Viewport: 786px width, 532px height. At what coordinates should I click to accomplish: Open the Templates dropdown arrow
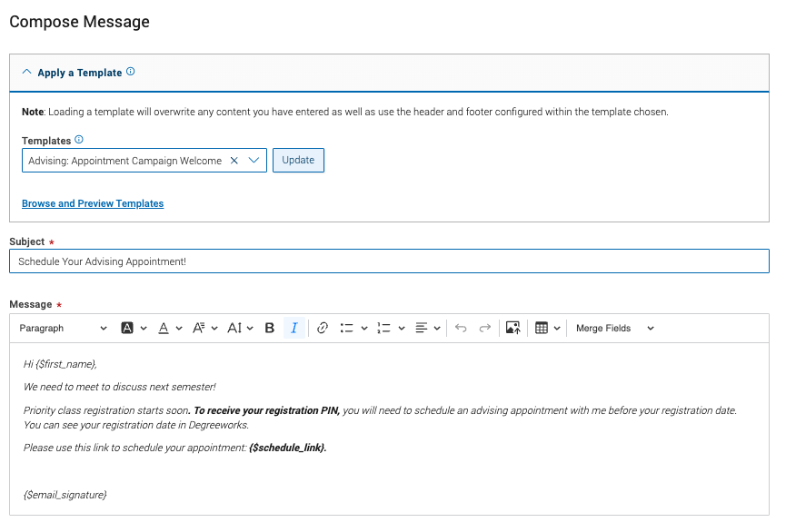pos(254,161)
